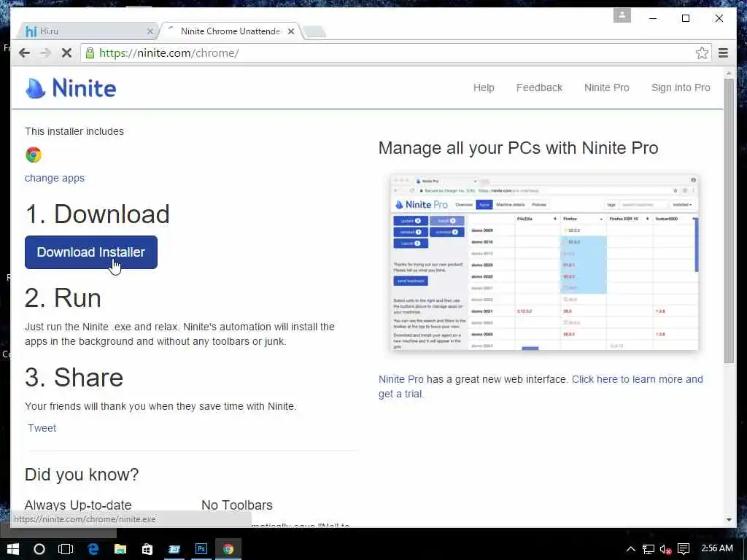747x560 pixels.
Task: Stop loading the page with the X icon
Action: [66, 52]
